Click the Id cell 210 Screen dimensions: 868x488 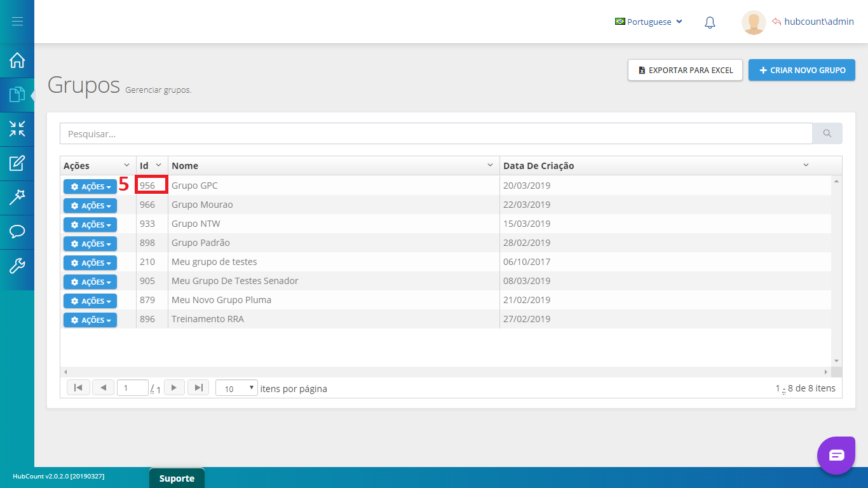point(152,262)
